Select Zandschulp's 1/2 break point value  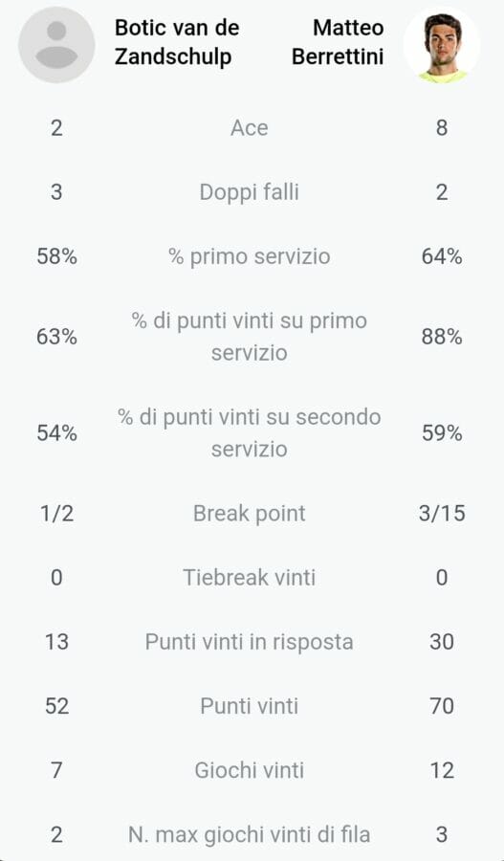(56, 514)
